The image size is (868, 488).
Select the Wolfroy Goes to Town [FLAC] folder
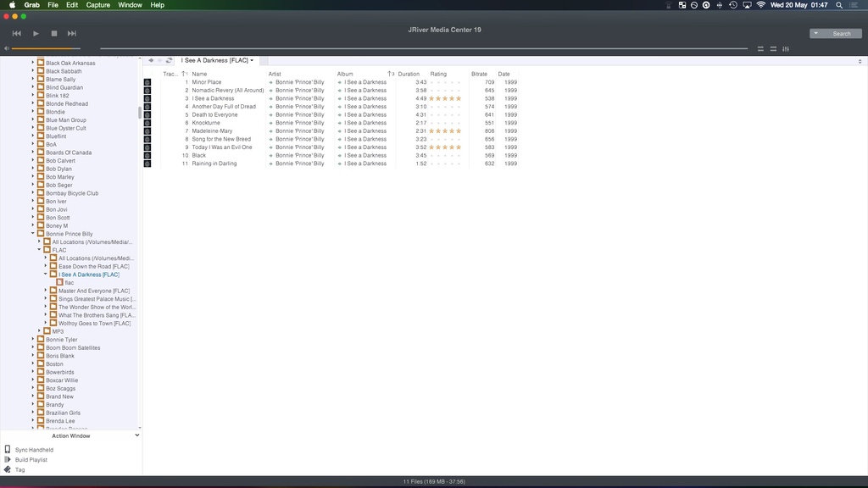(95, 323)
